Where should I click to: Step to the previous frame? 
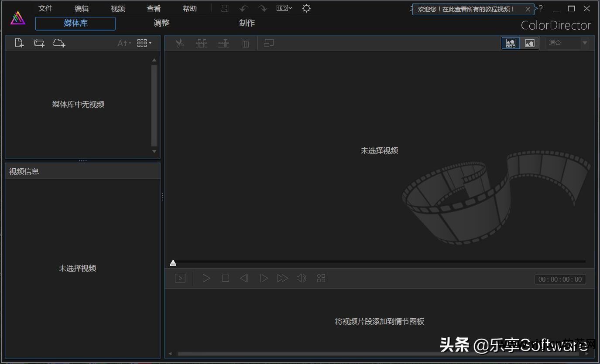tap(244, 278)
